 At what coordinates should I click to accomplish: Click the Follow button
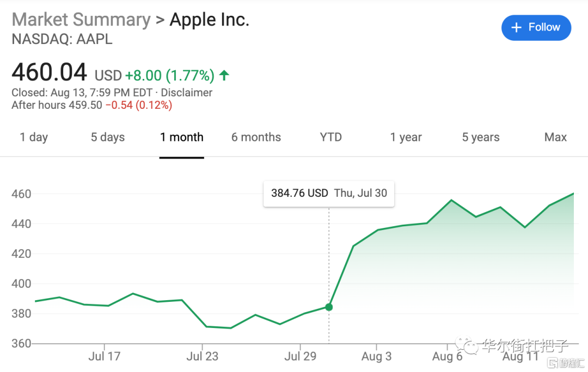(536, 28)
